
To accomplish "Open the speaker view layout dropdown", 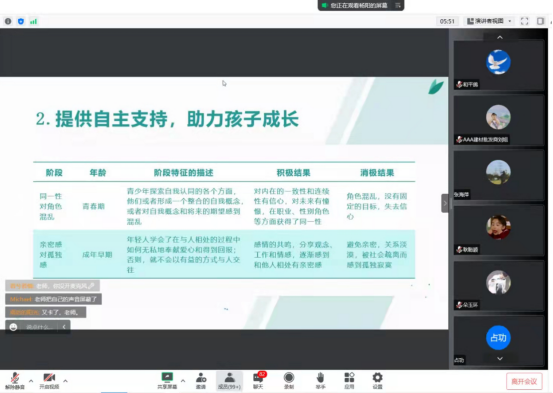I will click(489, 21).
